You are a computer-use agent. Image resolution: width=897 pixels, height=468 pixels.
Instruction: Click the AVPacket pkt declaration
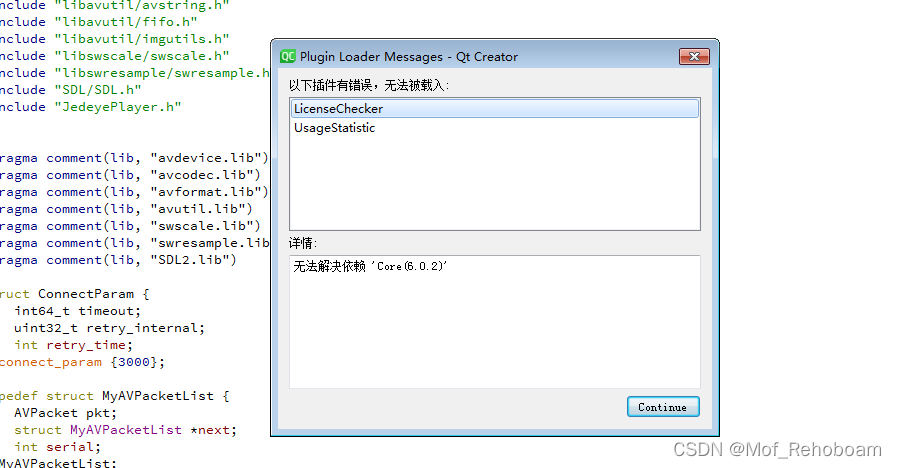tap(65, 413)
